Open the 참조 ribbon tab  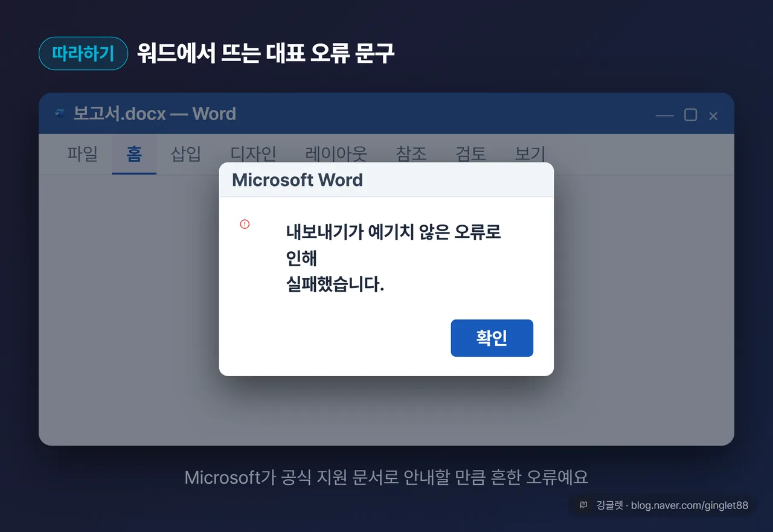click(411, 154)
